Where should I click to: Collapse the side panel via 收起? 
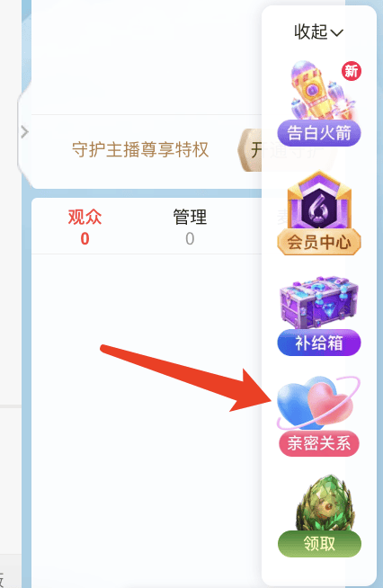coord(319,31)
